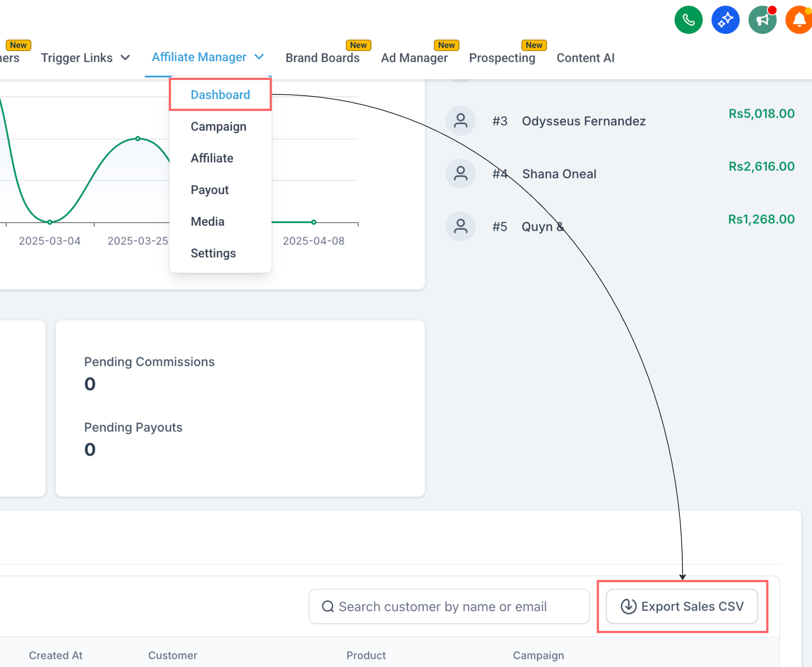Open the blue AI sparkle icon
This screenshot has width=812, height=667.
[x=725, y=20]
